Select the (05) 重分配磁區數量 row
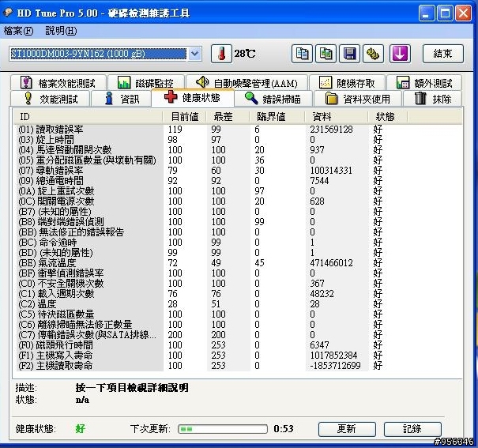The image size is (478, 448). tap(238, 160)
